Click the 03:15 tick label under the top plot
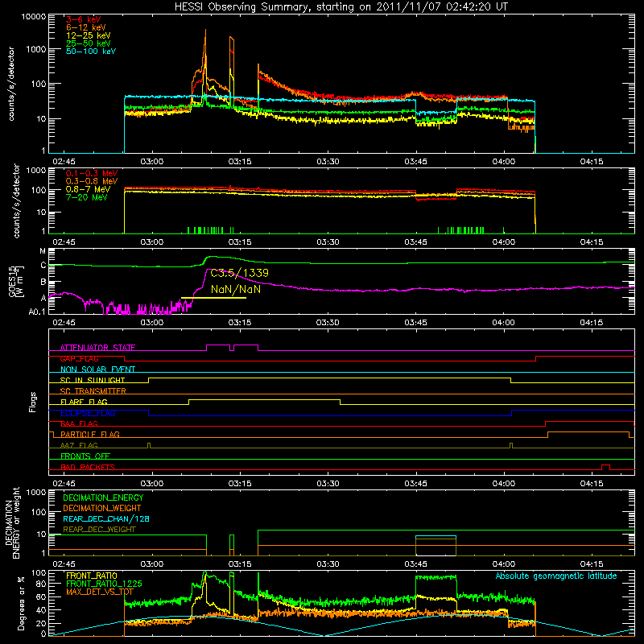Image resolution: width=644 pixels, height=644 pixels. (x=240, y=162)
